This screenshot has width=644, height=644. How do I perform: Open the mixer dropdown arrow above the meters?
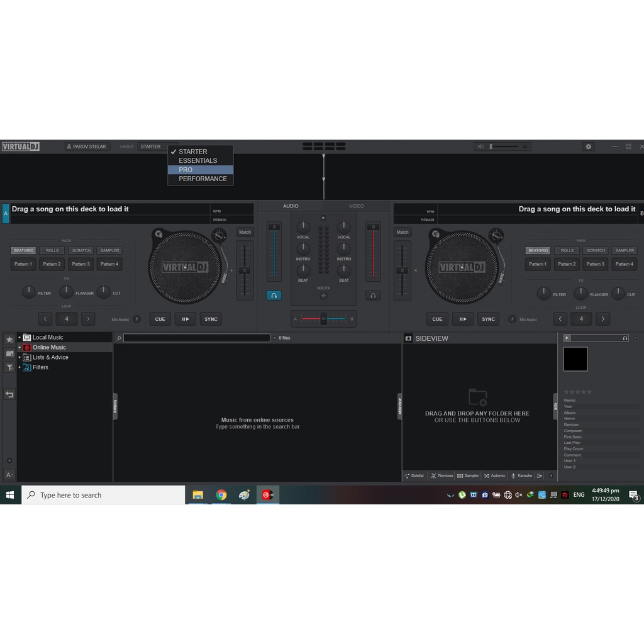click(323, 218)
